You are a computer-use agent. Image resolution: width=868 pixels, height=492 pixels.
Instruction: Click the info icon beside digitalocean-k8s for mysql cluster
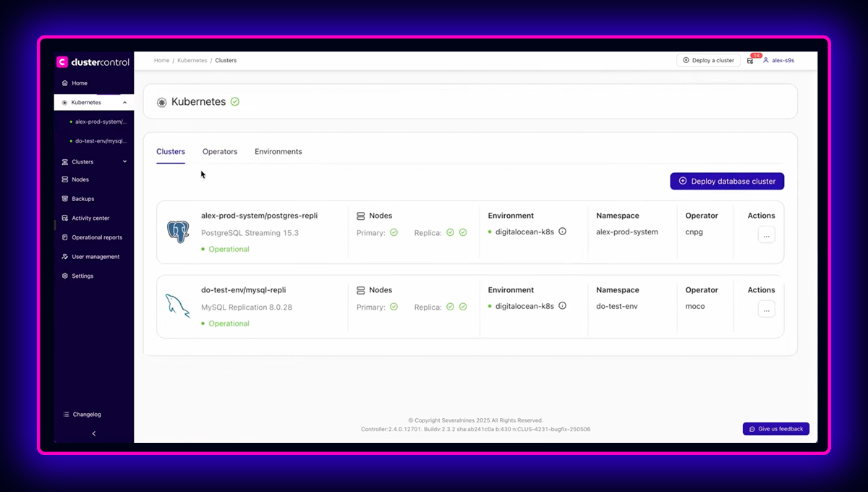tap(562, 306)
